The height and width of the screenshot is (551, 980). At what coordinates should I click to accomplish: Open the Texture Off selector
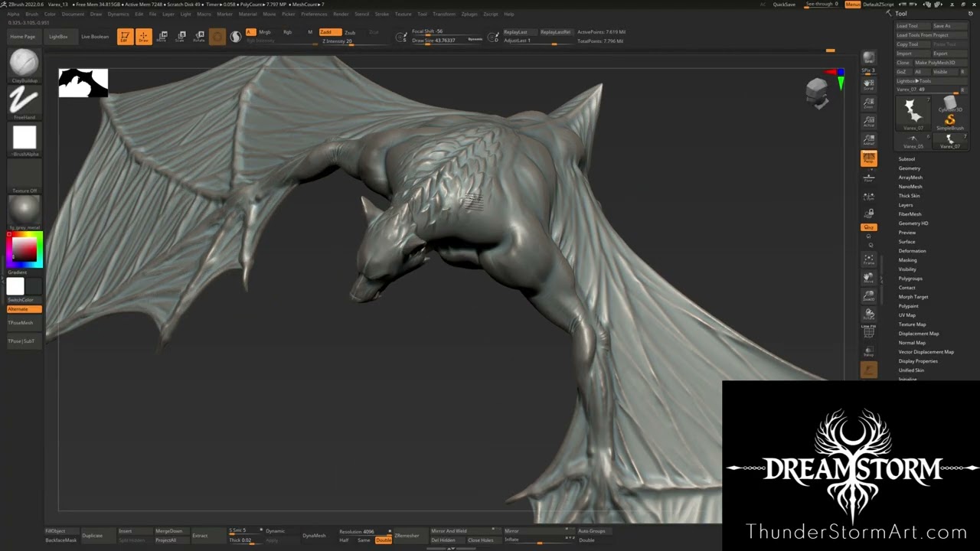[24, 174]
